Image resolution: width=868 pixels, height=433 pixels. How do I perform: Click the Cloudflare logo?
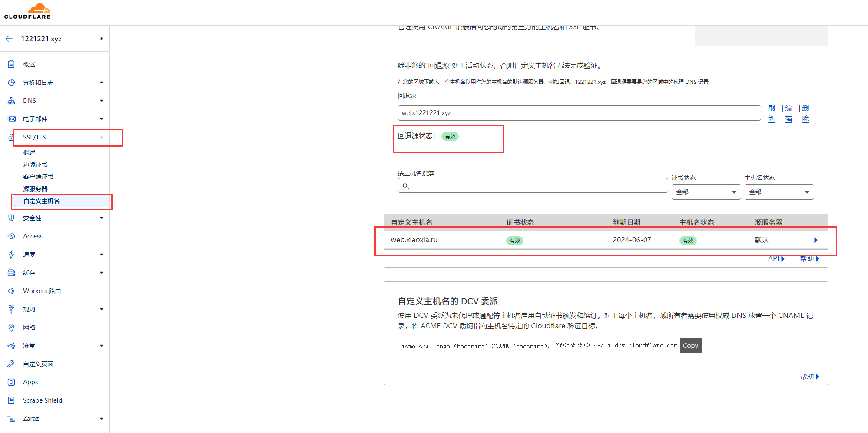coord(27,11)
